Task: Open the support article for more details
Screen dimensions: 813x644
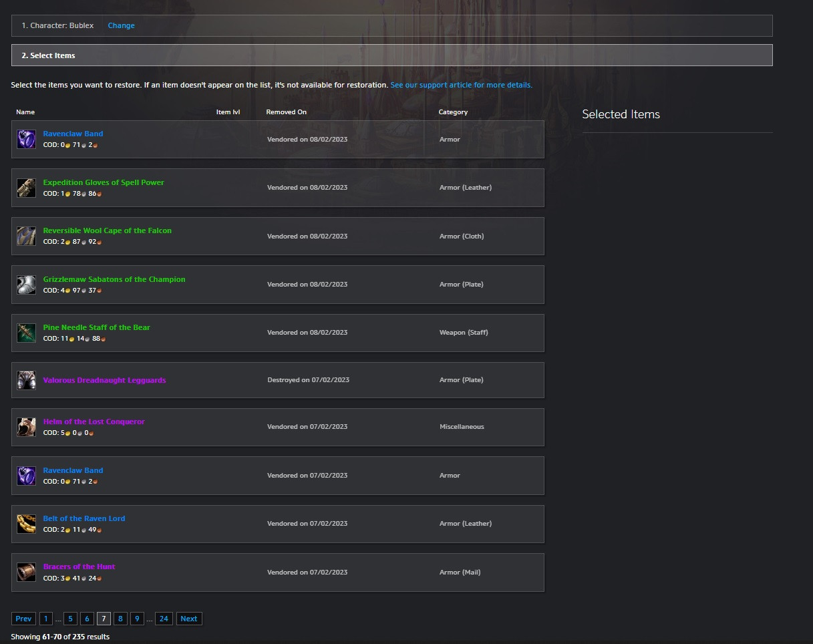Action: click(x=461, y=85)
